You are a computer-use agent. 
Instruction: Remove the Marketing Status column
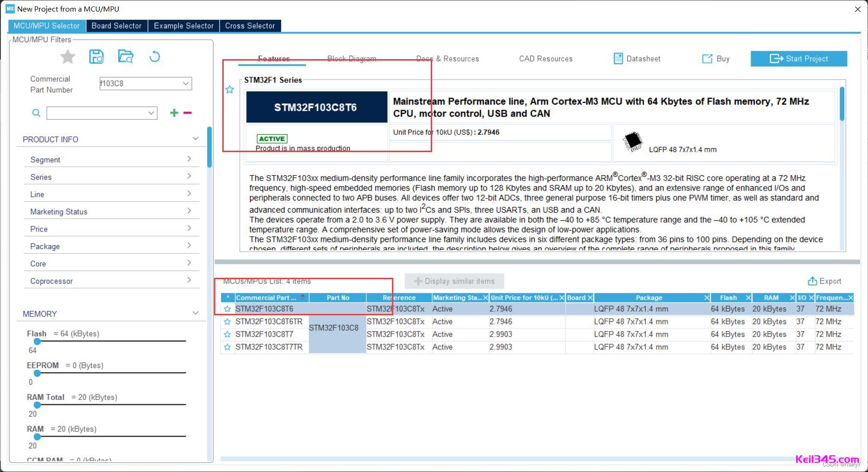click(x=485, y=298)
